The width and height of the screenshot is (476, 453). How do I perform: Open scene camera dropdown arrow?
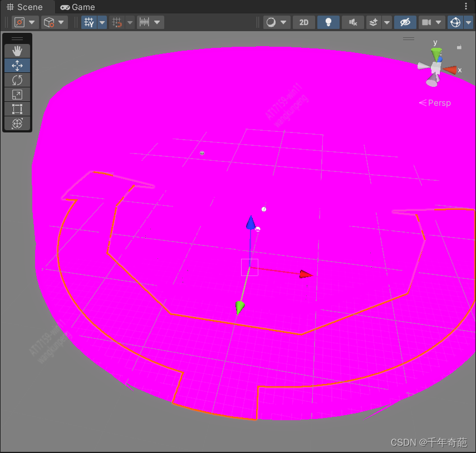(x=438, y=22)
